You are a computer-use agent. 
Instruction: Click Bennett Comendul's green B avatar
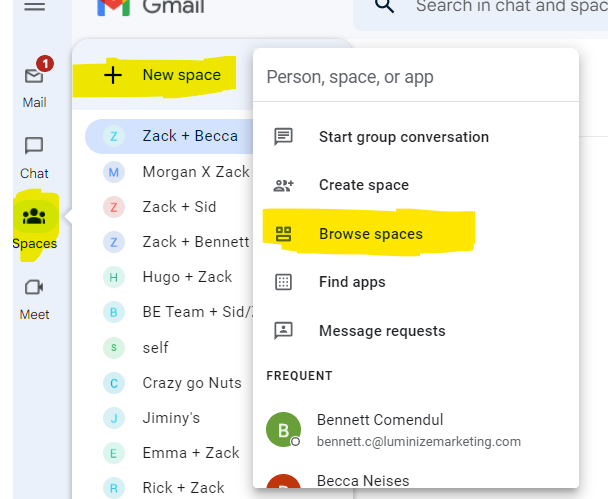pyautogui.click(x=283, y=430)
